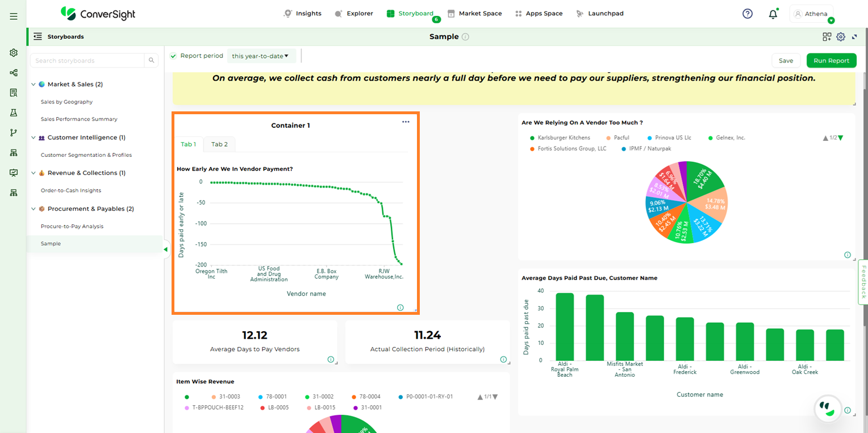Screen dimensions: 868x433
Task: Open Container 1 three-dot options menu
Action: (406, 122)
